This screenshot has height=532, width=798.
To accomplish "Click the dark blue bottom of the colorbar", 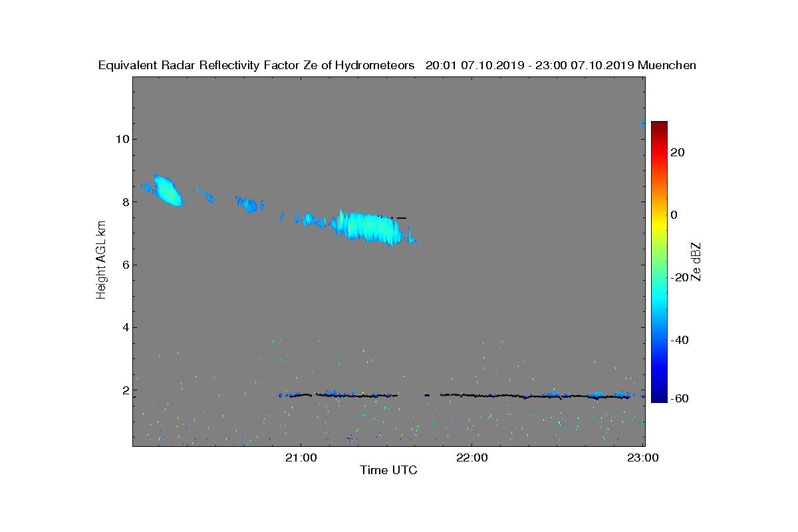I will (659, 396).
